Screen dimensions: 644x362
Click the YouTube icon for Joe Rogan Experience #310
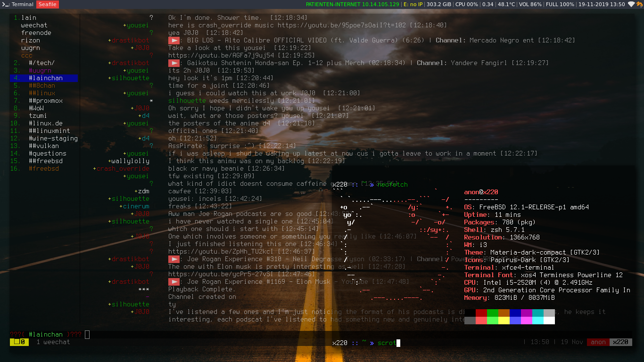tap(174, 259)
